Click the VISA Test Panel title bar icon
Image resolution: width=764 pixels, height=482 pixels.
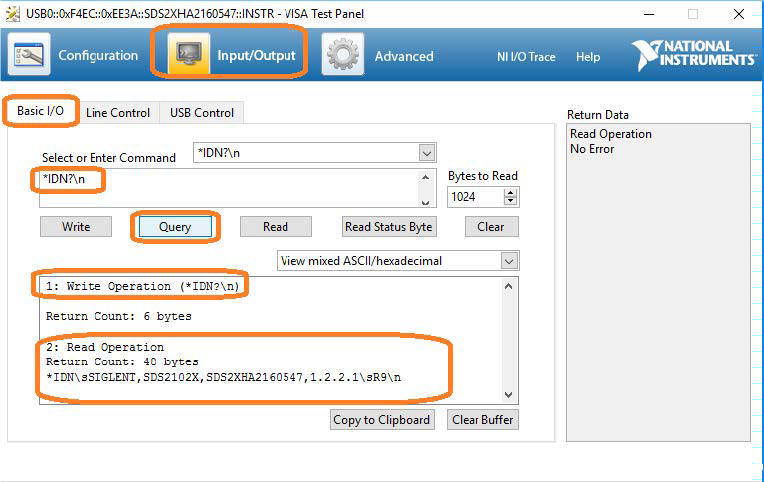tap(12, 14)
